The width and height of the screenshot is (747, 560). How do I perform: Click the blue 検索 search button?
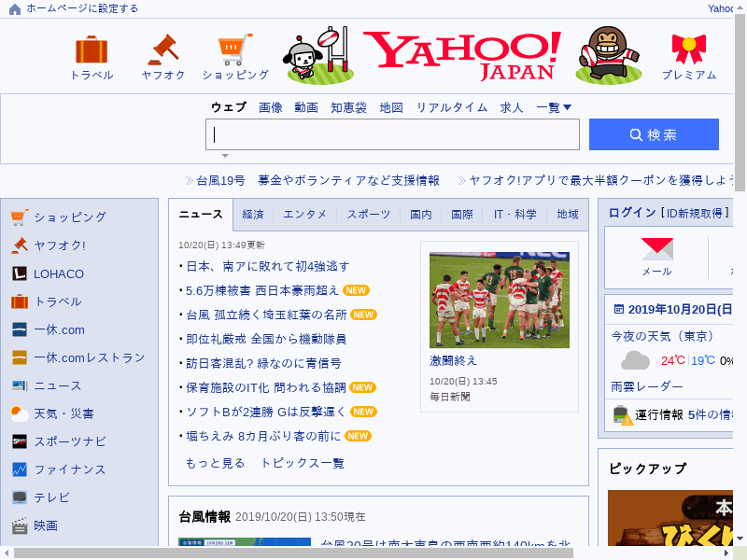tap(654, 134)
